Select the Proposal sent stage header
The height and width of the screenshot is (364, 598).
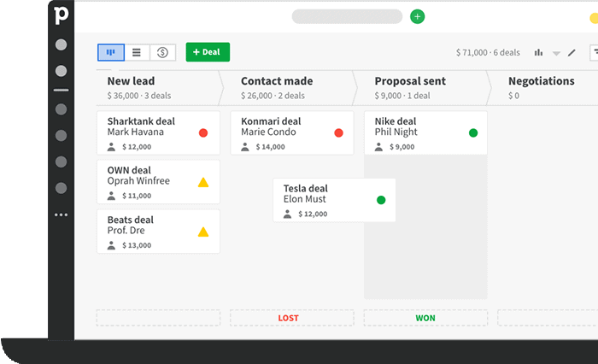click(425, 87)
